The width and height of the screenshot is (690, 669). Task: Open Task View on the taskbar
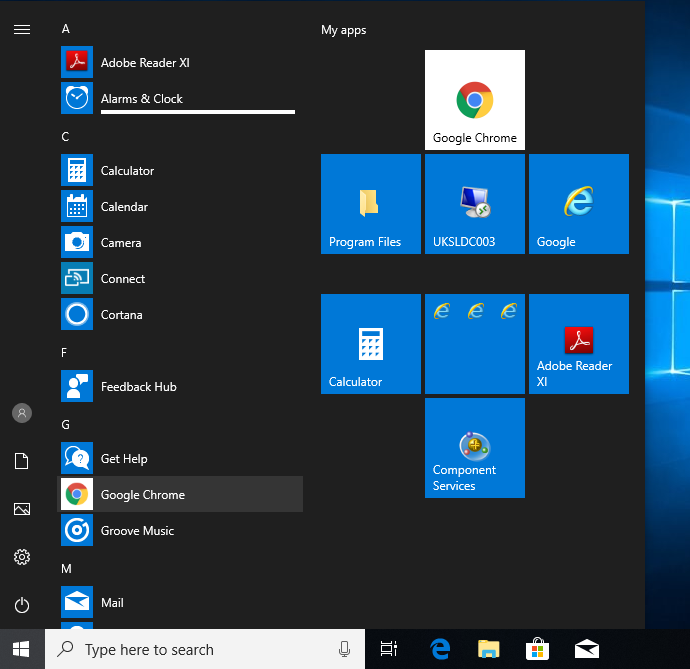pyautogui.click(x=389, y=649)
